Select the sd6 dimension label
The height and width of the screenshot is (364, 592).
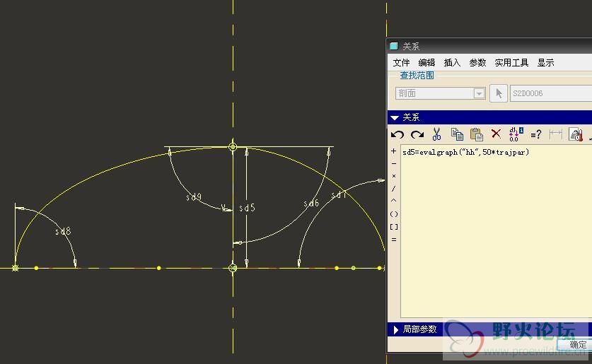311,204
